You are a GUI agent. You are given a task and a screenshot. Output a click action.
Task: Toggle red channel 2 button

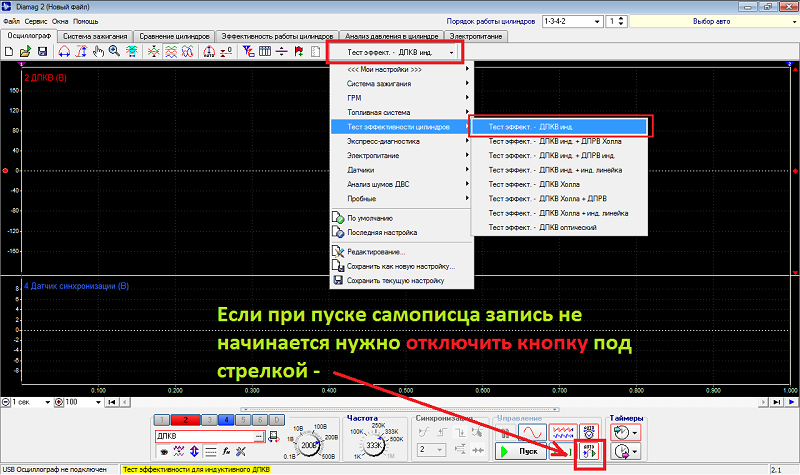pyautogui.click(x=185, y=420)
